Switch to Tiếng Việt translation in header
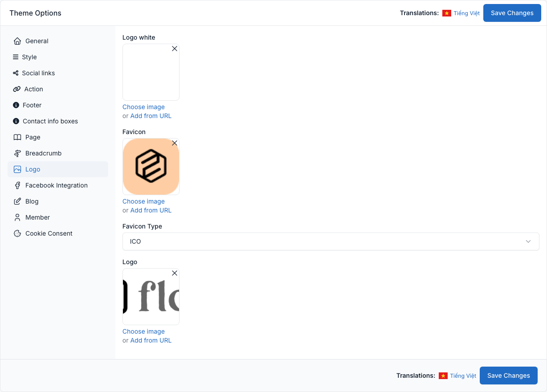The image size is (547, 392). [466, 13]
